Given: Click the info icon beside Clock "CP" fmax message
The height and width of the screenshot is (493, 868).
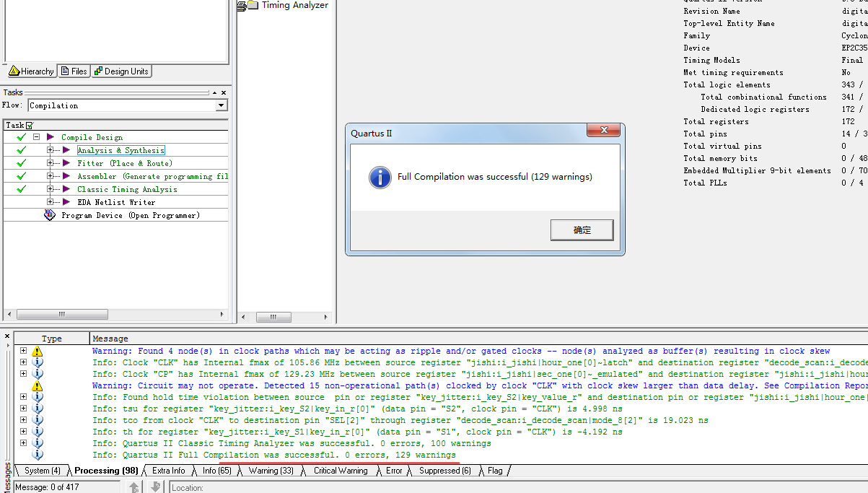Looking at the screenshot, I should point(38,374).
